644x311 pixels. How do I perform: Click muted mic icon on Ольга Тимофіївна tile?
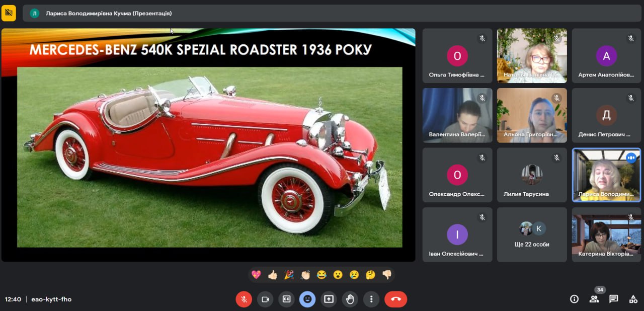(x=482, y=38)
